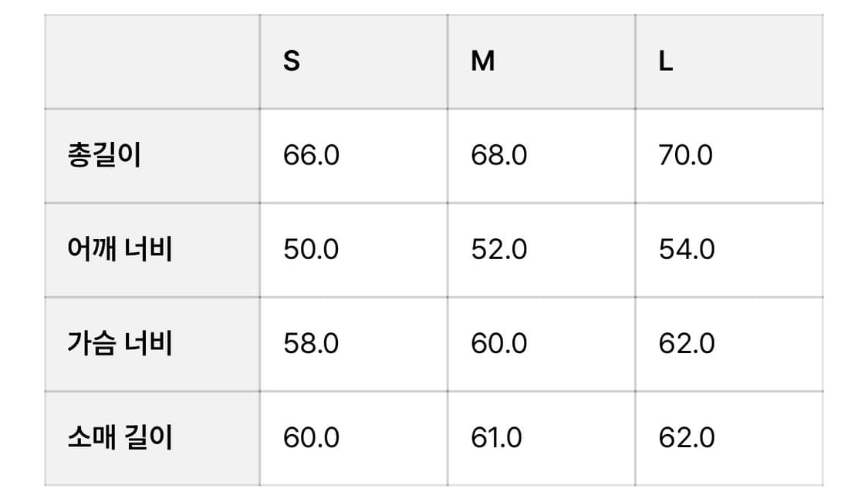Click the 가슴 너비 value 58.0 for S
868x495 pixels.
(x=311, y=344)
